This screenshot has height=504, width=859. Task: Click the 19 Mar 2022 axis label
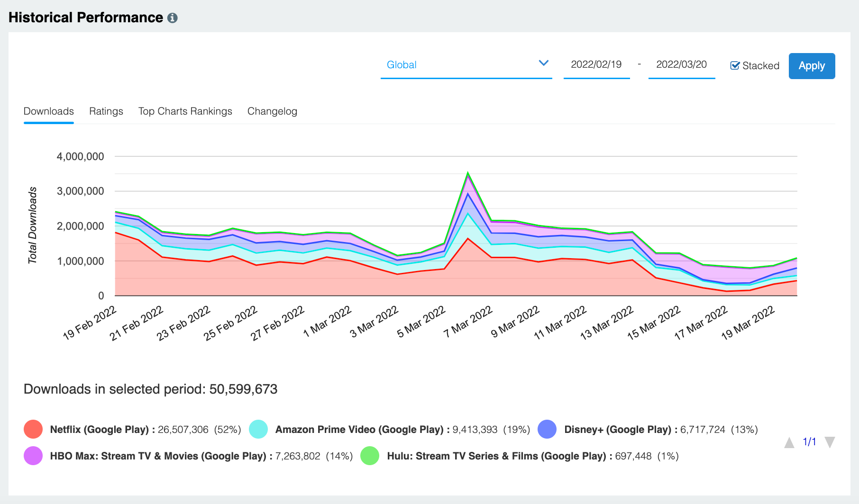[x=748, y=323]
